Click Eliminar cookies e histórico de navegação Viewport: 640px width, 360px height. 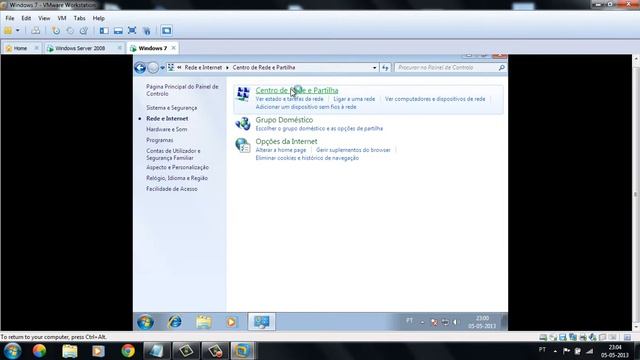pyautogui.click(x=307, y=158)
